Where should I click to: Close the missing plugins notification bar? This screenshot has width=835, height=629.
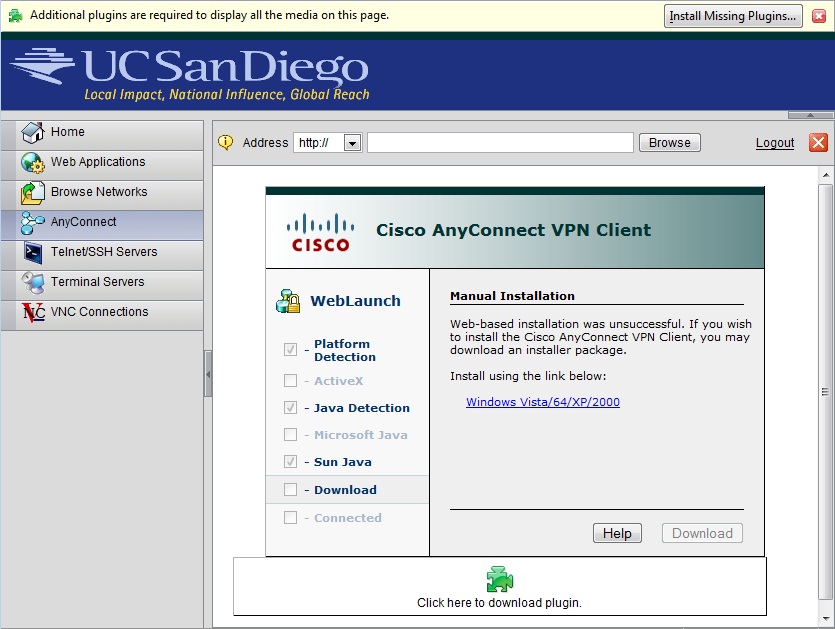[x=819, y=16]
